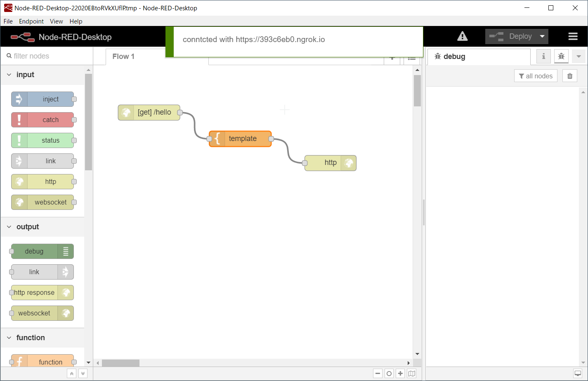The height and width of the screenshot is (381, 588).
Task: Click the palette scroll down arrow
Action: [88, 363]
